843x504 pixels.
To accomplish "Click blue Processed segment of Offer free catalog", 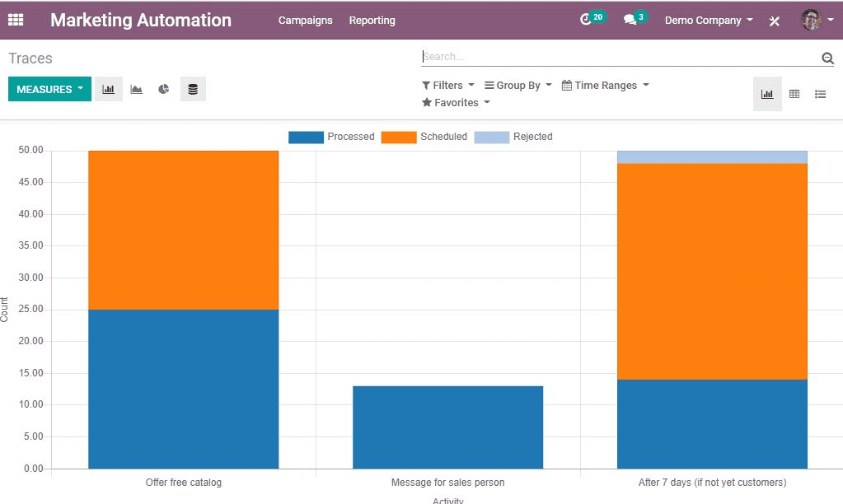I will (183, 389).
